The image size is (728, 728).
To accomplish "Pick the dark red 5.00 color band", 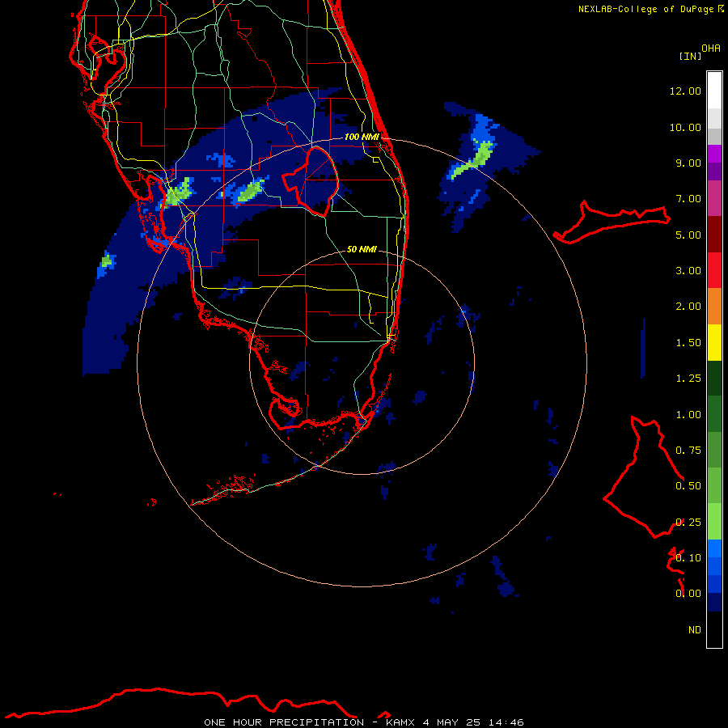I will click(714, 235).
